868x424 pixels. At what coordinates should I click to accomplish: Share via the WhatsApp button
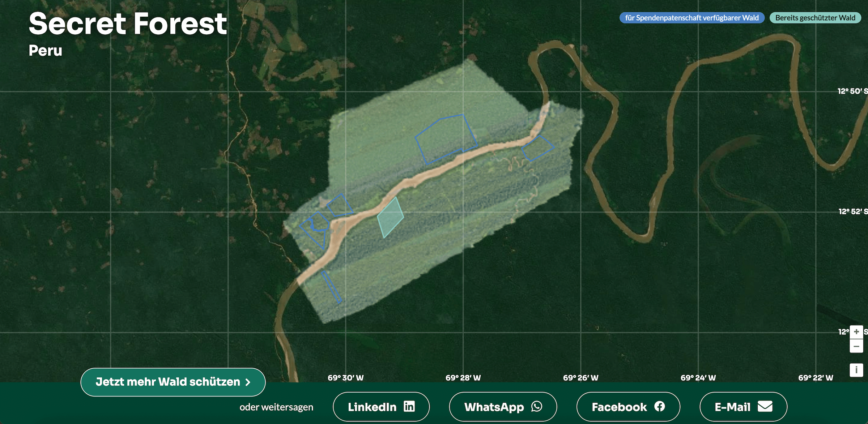point(494,407)
